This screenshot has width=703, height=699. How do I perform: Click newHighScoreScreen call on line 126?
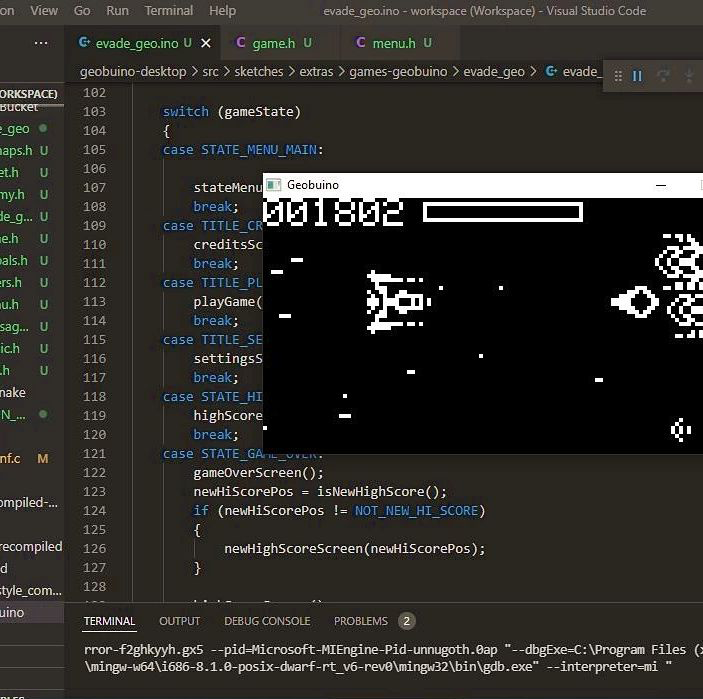(355, 549)
